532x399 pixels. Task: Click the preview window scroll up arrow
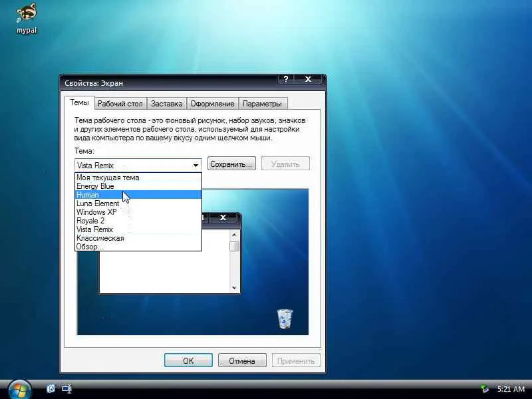[x=234, y=235]
